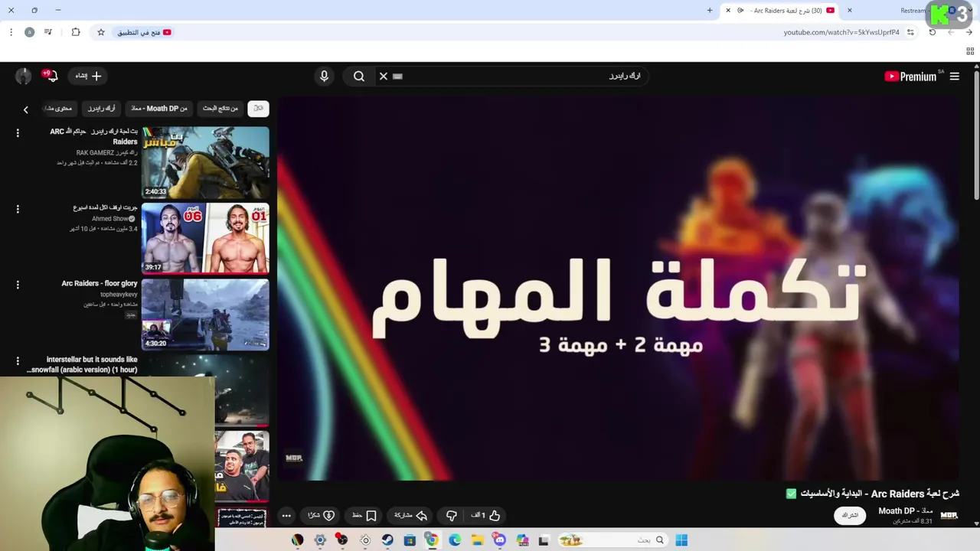Open File Explorer from taskbar
Screen dimensions: 980x551
click(x=477, y=540)
